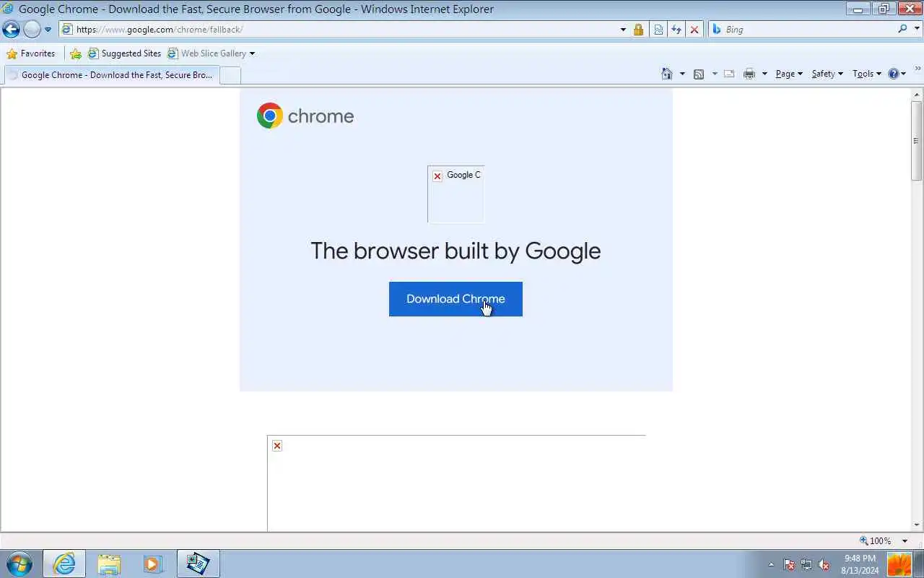The height and width of the screenshot is (578, 924).
Task: Click the google.com address bar field
Action: (339, 30)
